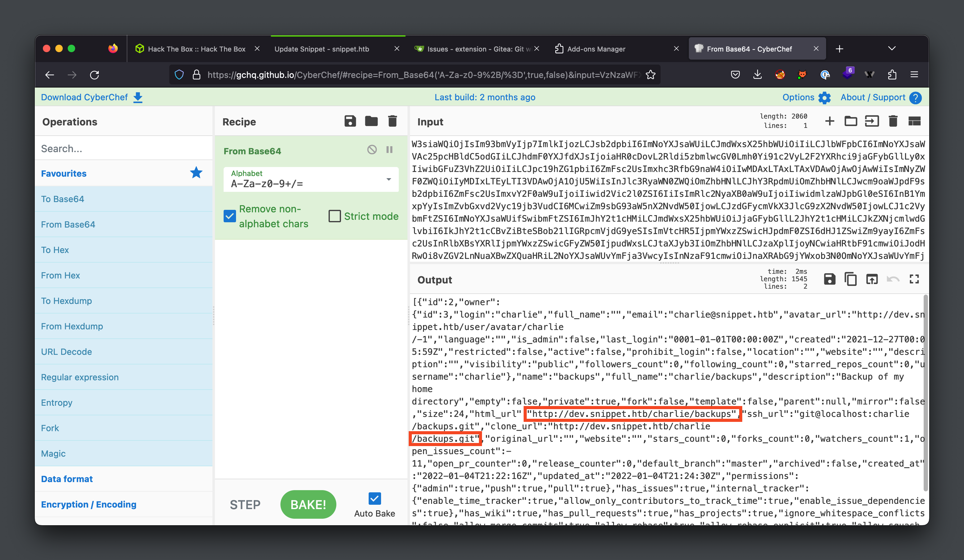
Task: List all tabs with chevron
Action: pyautogui.click(x=892, y=48)
